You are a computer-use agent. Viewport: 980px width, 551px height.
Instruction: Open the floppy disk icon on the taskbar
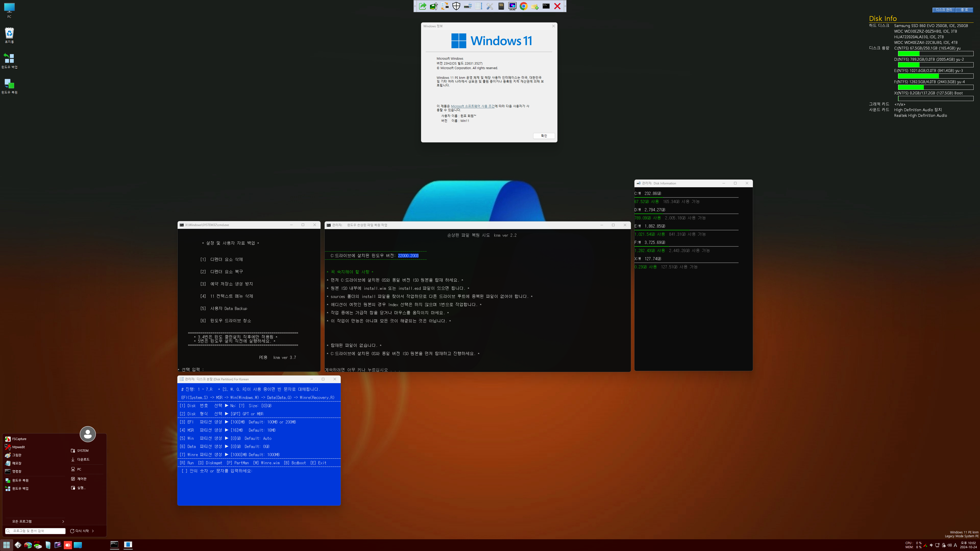coord(18,545)
